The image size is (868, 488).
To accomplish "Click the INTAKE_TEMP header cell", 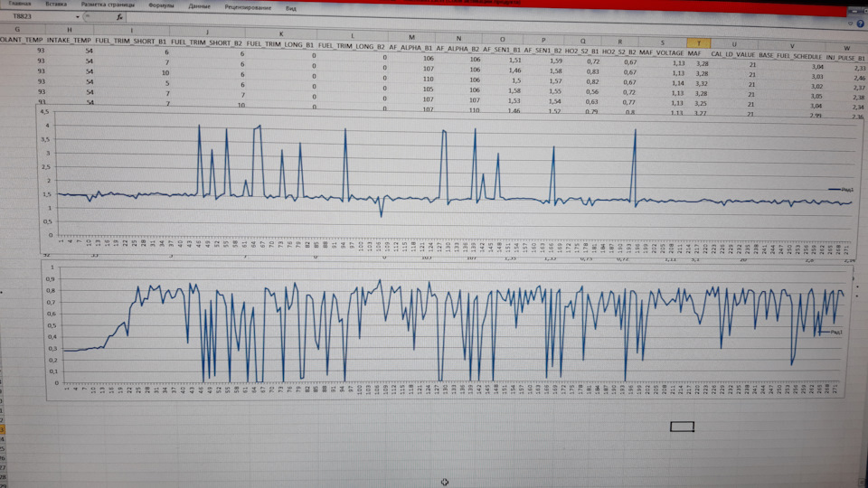I will click(69, 41).
